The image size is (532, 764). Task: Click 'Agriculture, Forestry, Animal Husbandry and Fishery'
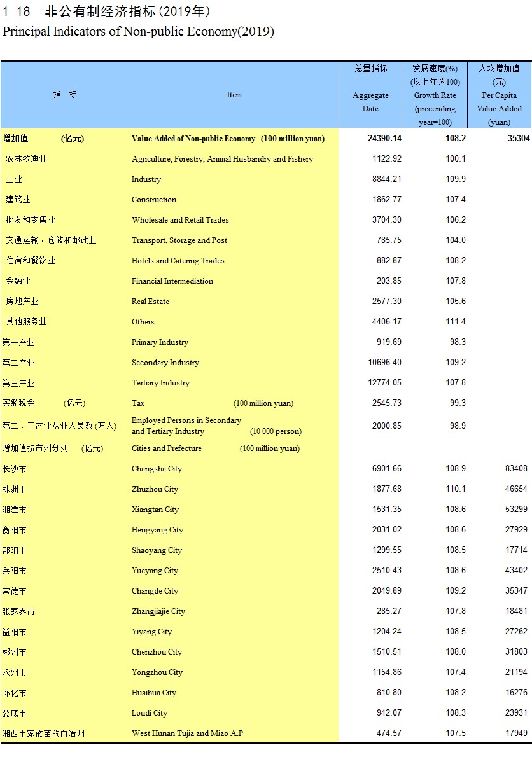tap(222, 159)
